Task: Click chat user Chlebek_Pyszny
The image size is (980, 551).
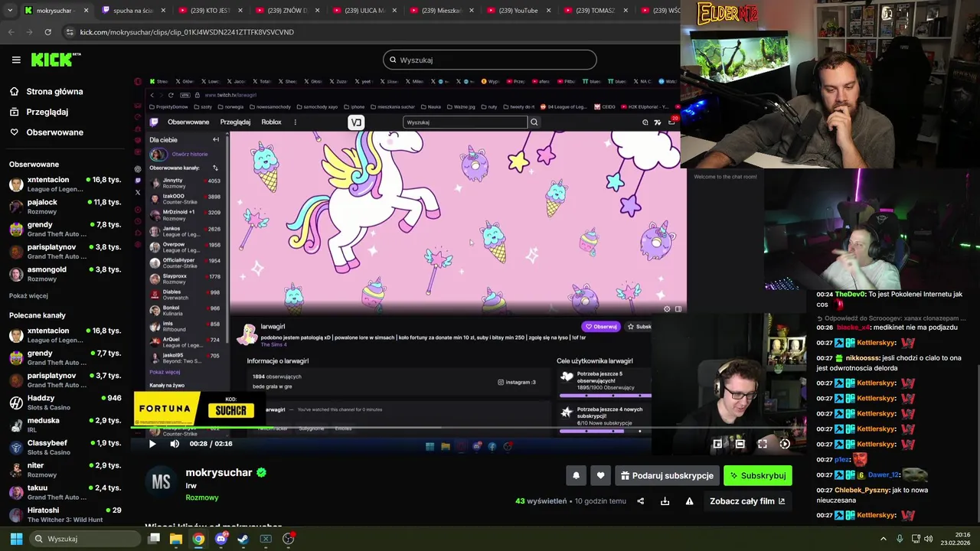Action: tap(862, 491)
